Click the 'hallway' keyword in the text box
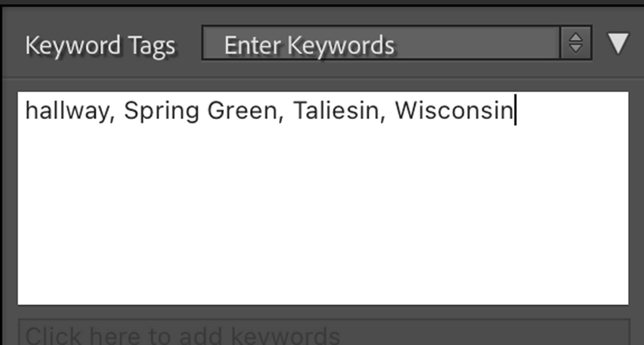The height and width of the screenshot is (345, 644). pyautogui.click(x=66, y=110)
